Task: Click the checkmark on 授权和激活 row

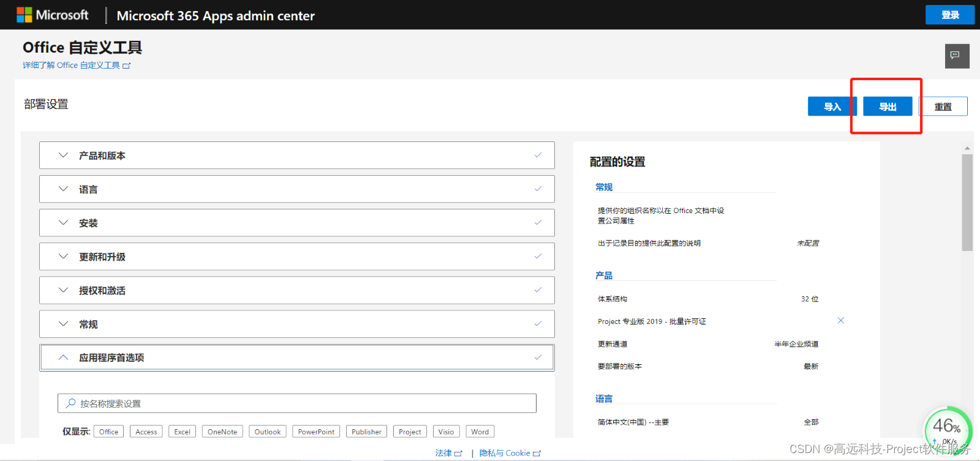Action: click(538, 290)
